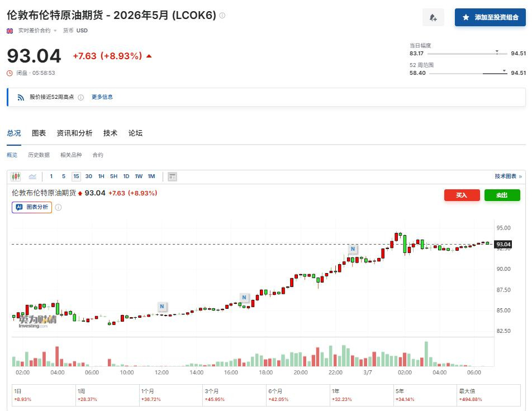Click the 添加至投资组合 button
532x411 pixels.
point(490,17)
